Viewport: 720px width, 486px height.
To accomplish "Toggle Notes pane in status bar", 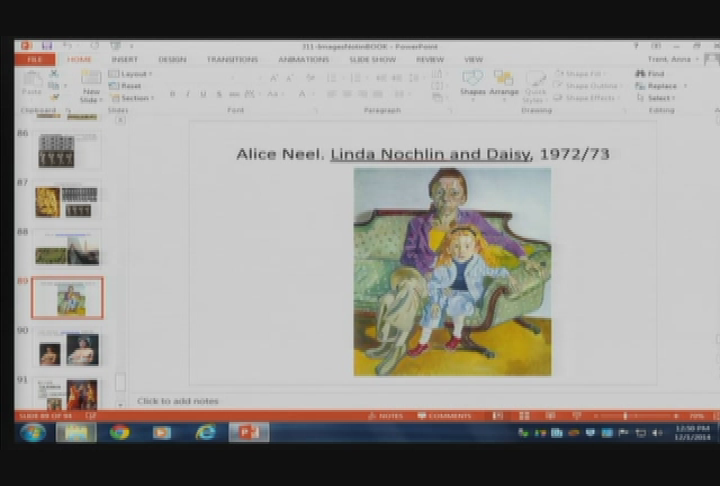I will click(x=386, y=416).
